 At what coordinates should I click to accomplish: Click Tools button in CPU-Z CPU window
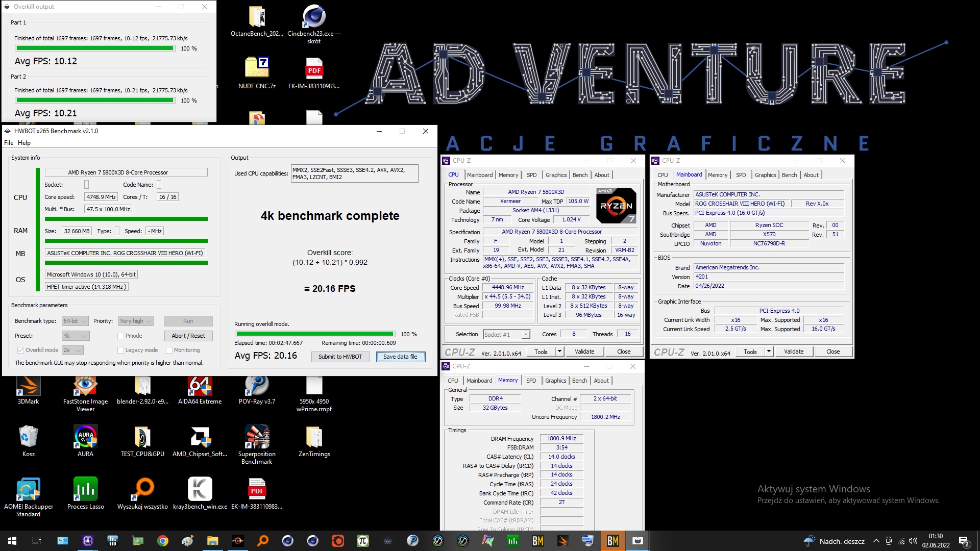click(541, 352)
